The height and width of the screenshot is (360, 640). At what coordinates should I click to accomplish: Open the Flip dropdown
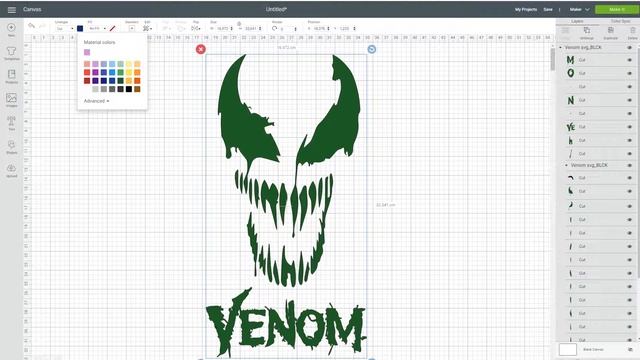[x=196, y=28]
